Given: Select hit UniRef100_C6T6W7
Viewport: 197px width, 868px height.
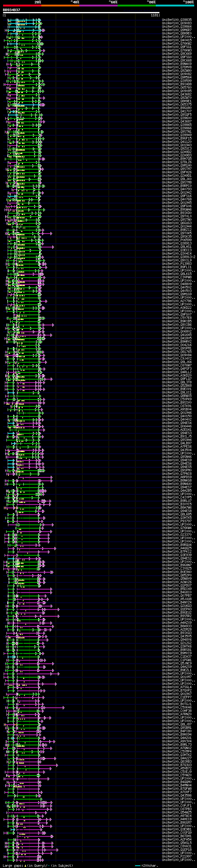Looking at the screenshot, I should click(177, 365).
